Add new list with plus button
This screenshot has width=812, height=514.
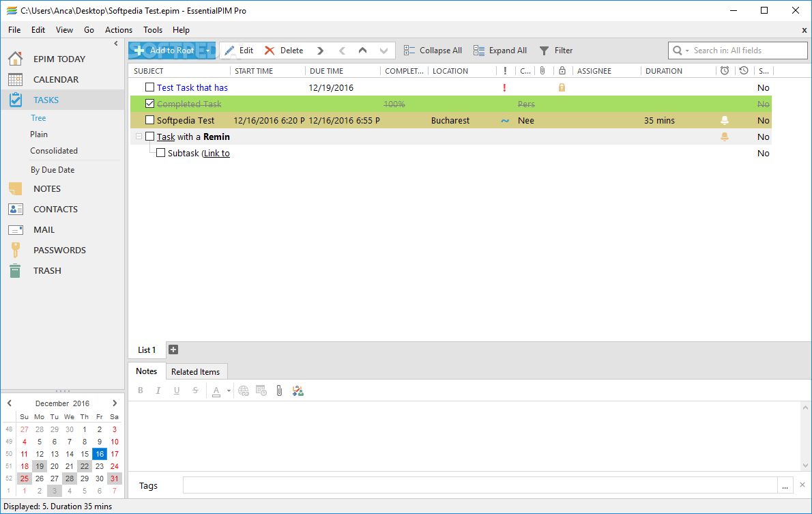pos(173,349)
